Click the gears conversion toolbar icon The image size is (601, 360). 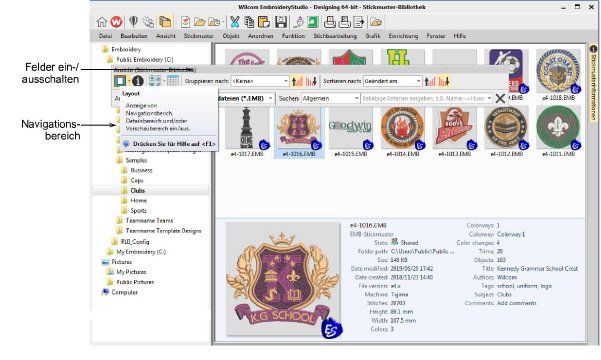pyautogui.click(x=148, y=22)
